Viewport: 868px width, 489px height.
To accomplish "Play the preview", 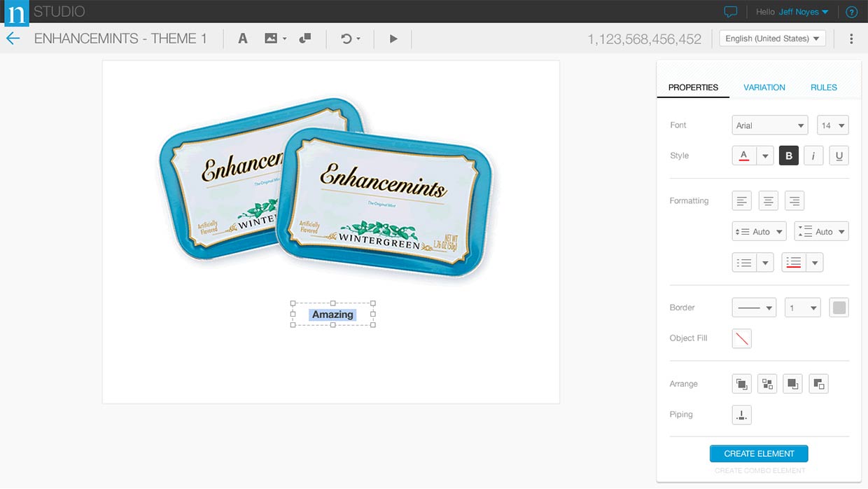I will coord(393,39).
